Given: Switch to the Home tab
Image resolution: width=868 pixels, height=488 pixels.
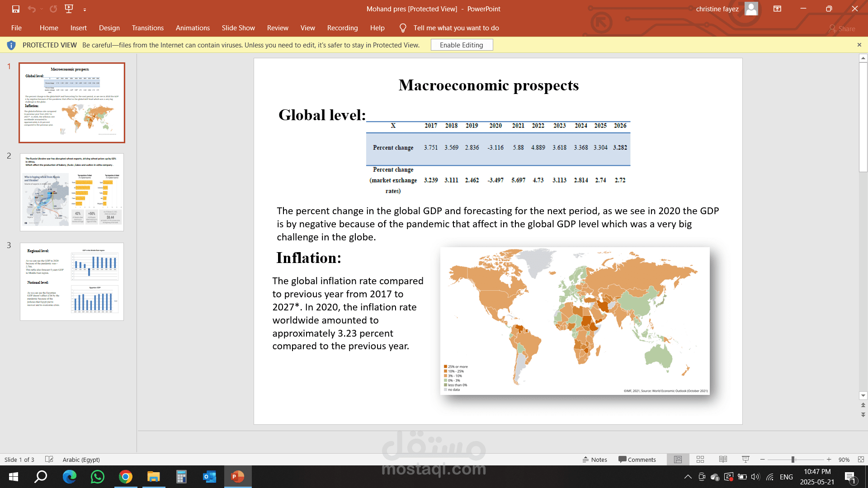Looking at the screenshot, I should click(x=49, y=28).
